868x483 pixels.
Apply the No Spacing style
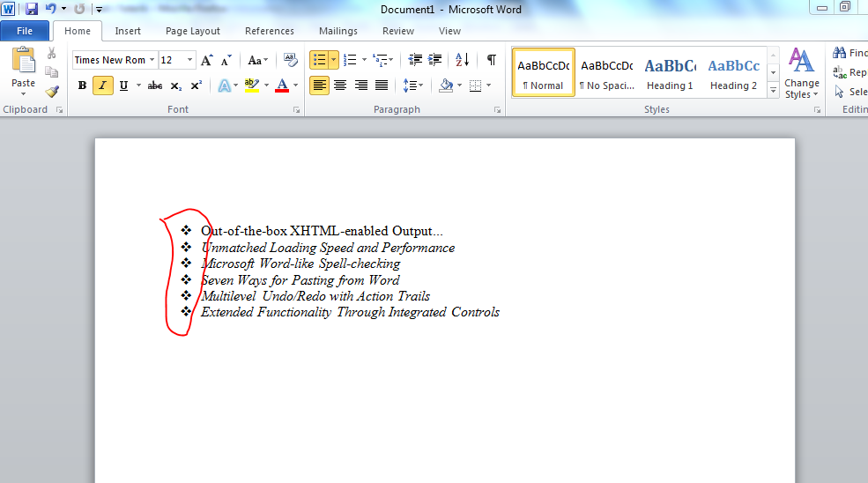coord(606,72)
